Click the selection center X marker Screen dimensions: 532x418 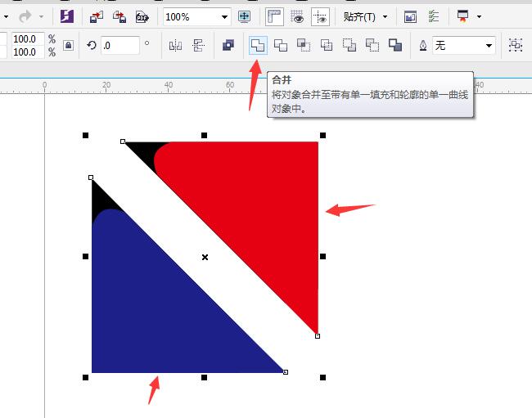pyautogui.click(x=205, y=258)
